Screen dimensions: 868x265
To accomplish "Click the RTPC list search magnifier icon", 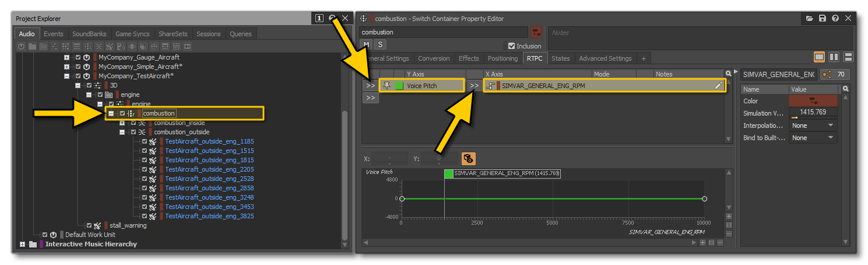I will [728, 74].
